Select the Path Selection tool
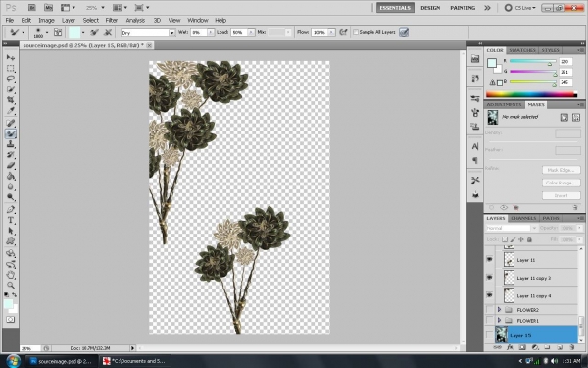Viewport: 588px width, 368px height. click(11, 231)
